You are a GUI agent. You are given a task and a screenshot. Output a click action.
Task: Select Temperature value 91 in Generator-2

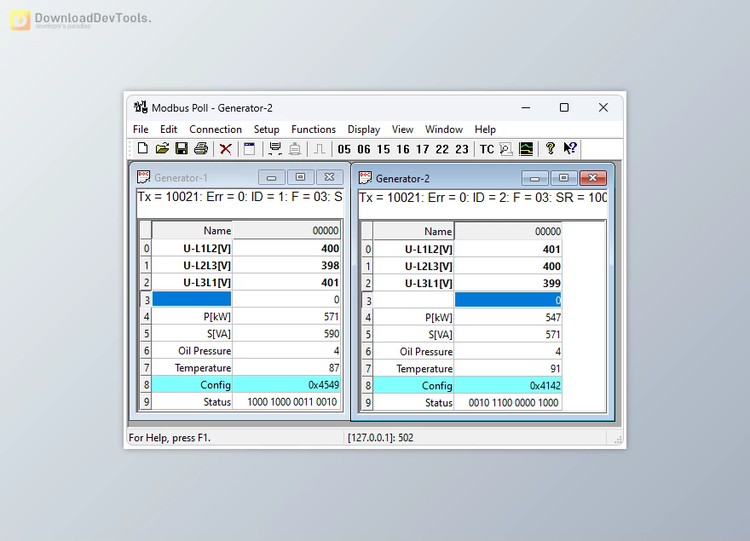coord(508,369)
